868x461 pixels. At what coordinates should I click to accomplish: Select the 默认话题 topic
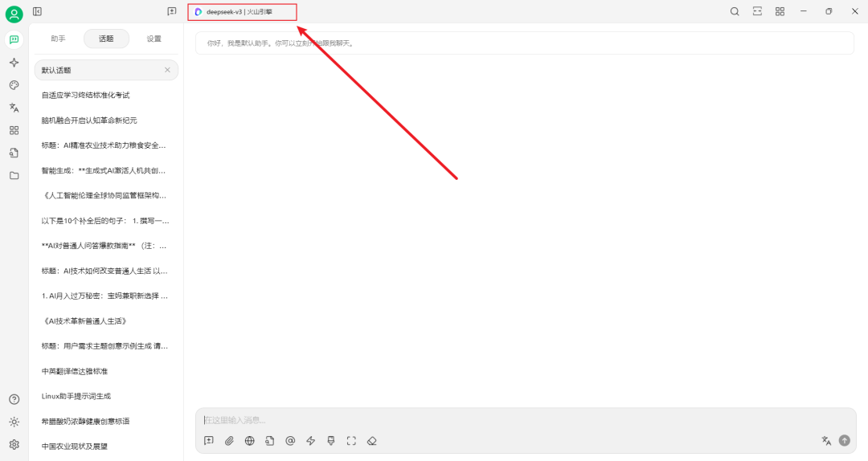[106, 71]
